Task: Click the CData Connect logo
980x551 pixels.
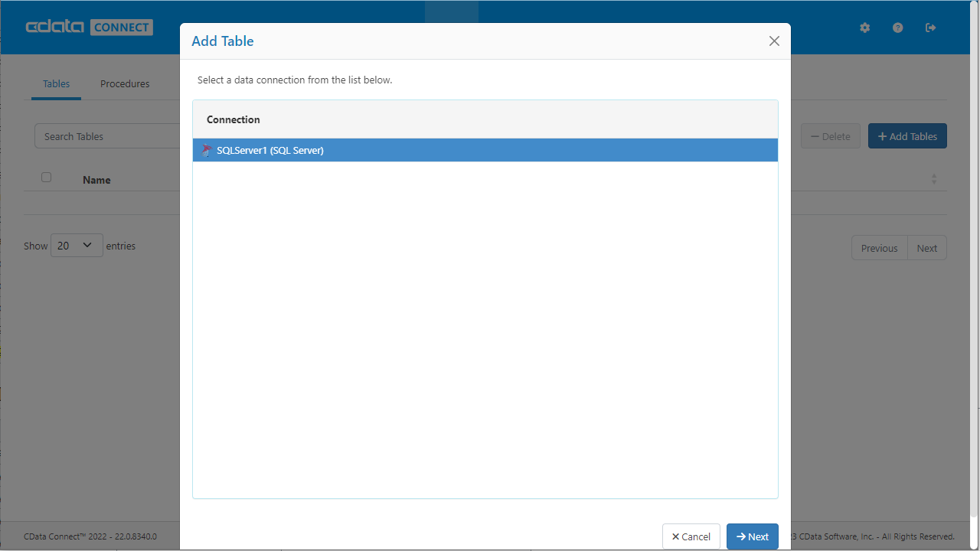Action: 89,28
